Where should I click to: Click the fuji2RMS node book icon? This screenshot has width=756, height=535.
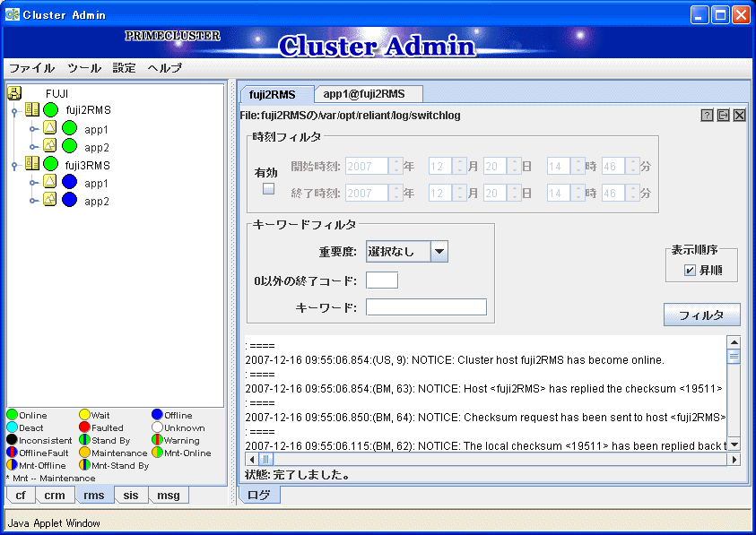coord(32,110)
